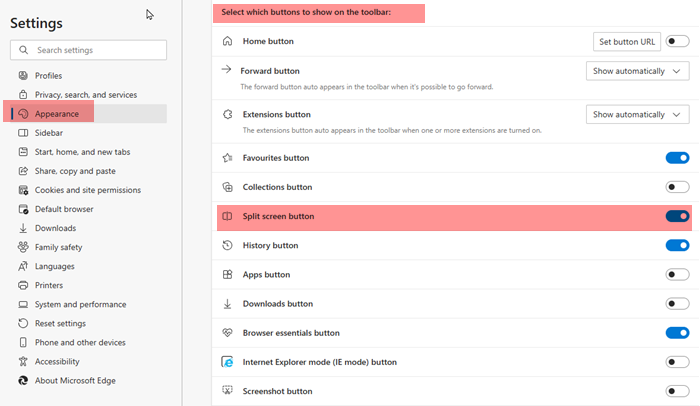Image resolution: width=700 pixels, height=406 pixels.
Task: Click the History button clock icon
Action: tap(227, 245)
